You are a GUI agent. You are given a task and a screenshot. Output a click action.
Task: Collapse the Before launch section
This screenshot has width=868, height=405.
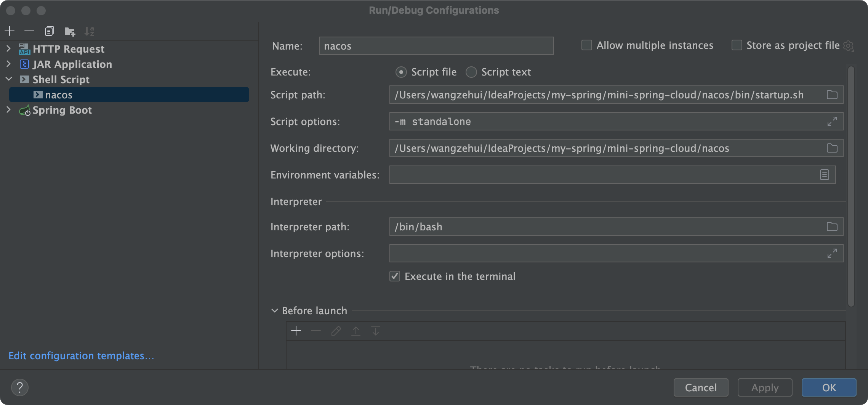[274, 311]
